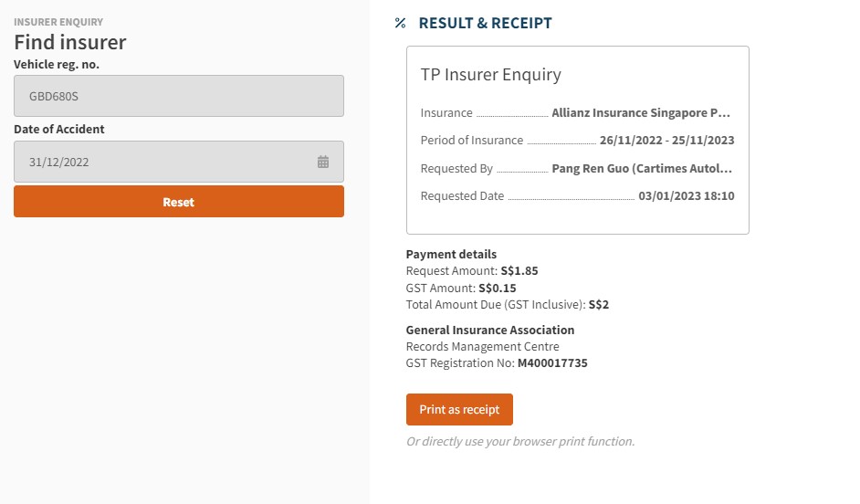Screen dimensions: 860x504
Task: Select the GST registration number M400017735
Action: coord(552,363)
